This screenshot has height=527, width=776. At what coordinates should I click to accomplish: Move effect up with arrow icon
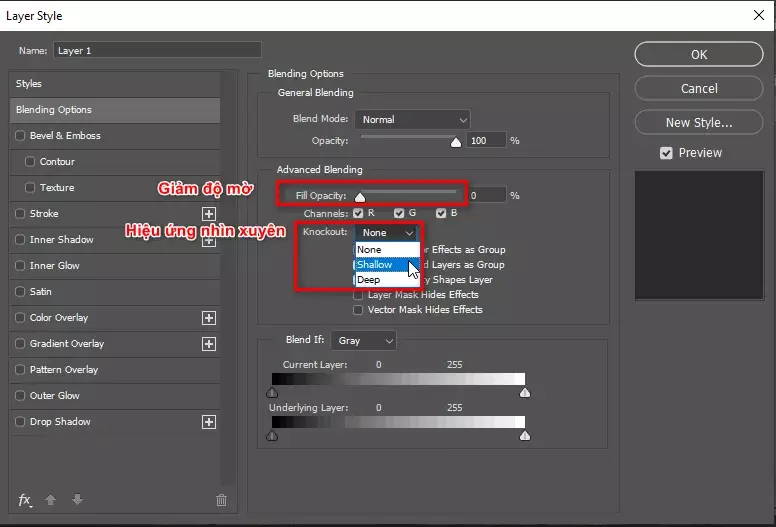52,500
